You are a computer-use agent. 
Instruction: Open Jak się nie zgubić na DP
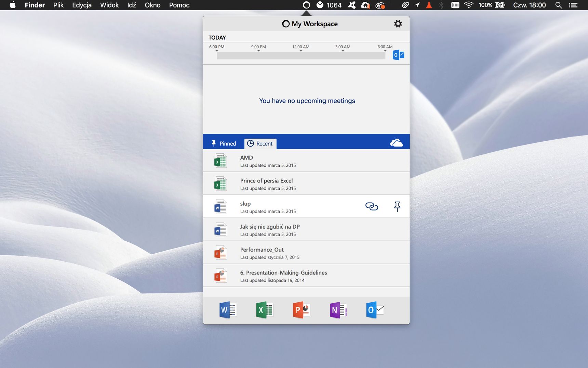point(306,229)
